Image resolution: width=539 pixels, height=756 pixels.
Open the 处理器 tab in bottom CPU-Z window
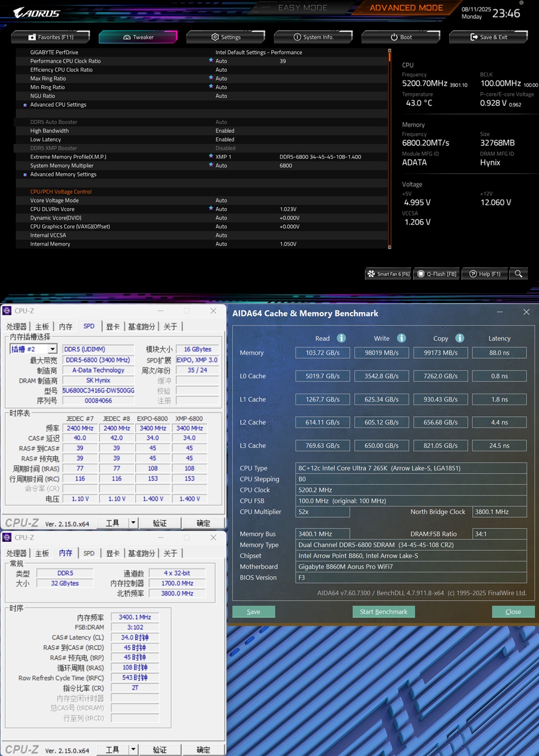coord(16,553)
